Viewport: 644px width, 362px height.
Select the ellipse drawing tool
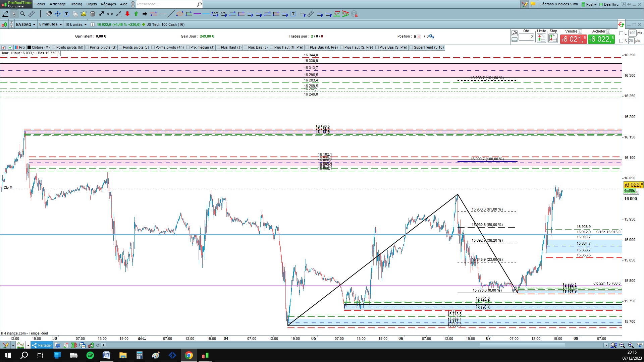180,14
